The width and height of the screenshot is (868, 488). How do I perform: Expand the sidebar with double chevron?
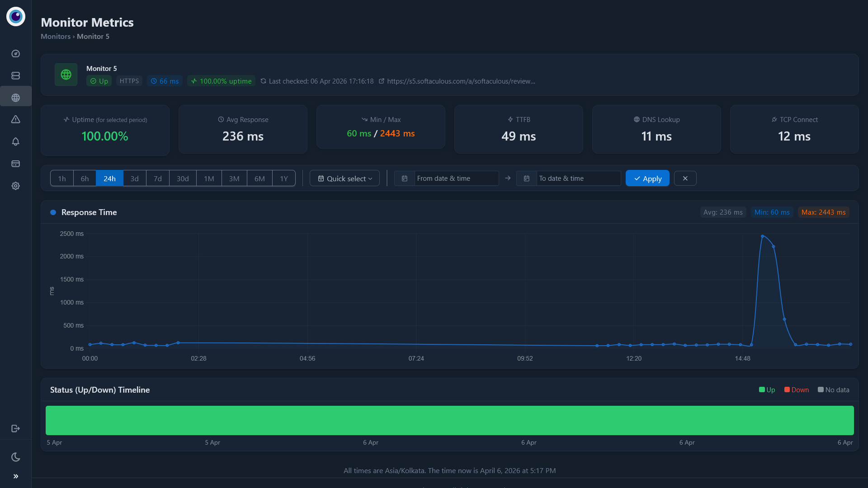pyautogui.click(x=15, y=476)
